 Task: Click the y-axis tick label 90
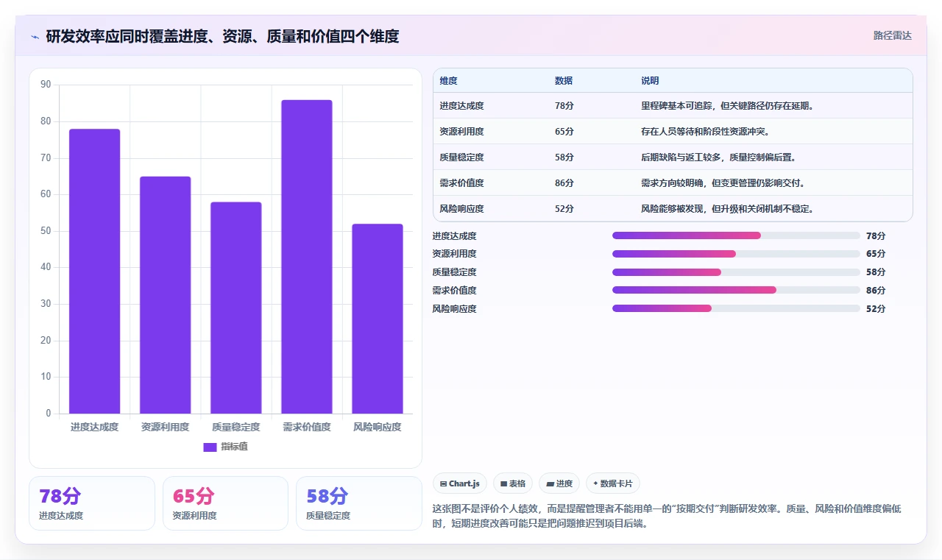[x=46, y=85]
